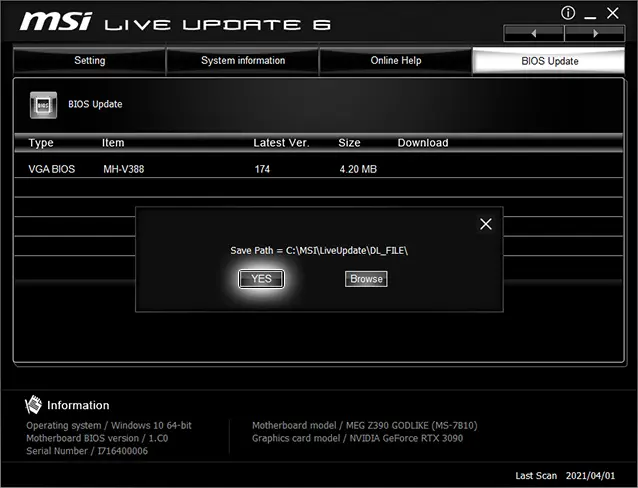
Task: Click the 4.20 MB size value
Action: pyautogui.click(x=358, y=169)
